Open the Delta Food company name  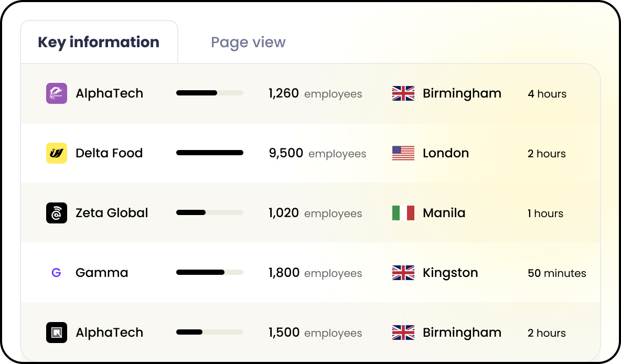[109, 153]
